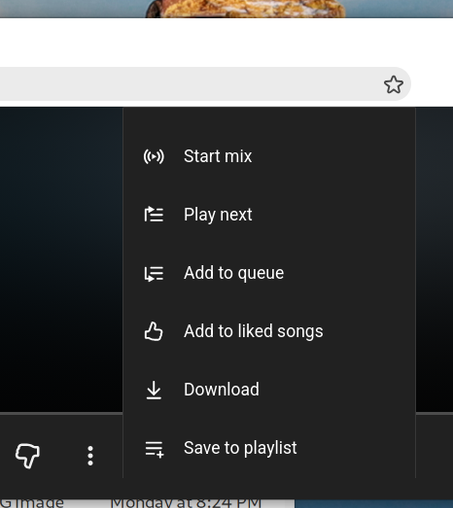Viewport: 453px width, 508px height.
Task: Open the three-dot more options menu
Action: 90,456
